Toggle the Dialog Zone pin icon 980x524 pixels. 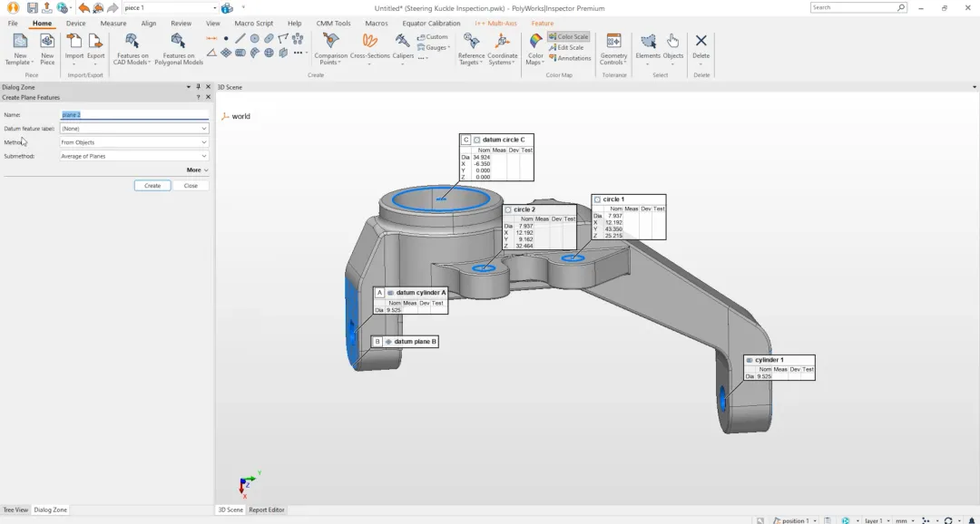click(199, 87)
